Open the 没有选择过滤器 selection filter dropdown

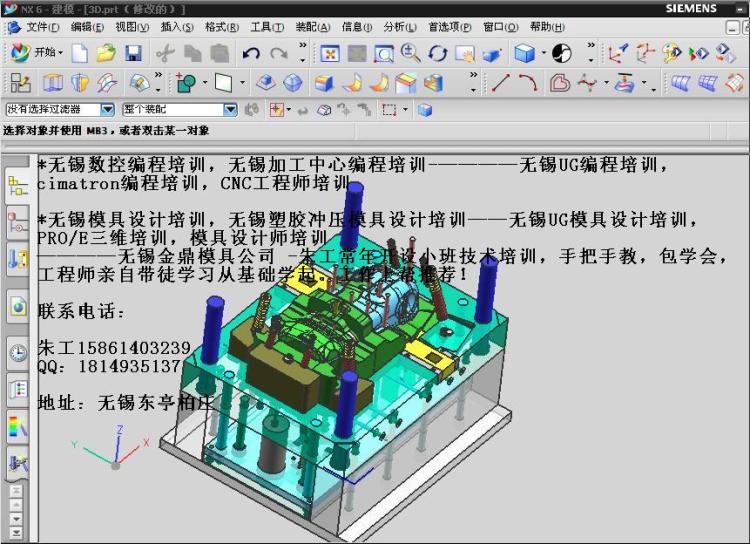point(107,110)
